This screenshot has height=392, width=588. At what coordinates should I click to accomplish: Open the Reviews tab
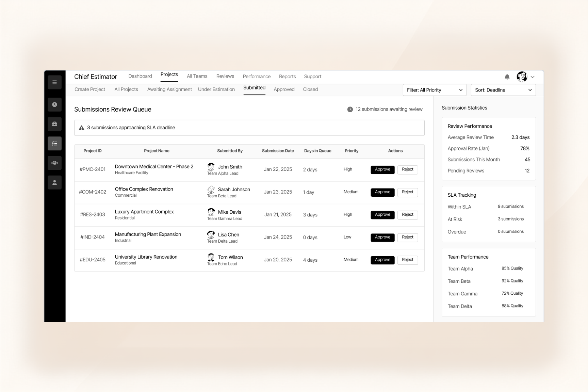coord(225,76)
